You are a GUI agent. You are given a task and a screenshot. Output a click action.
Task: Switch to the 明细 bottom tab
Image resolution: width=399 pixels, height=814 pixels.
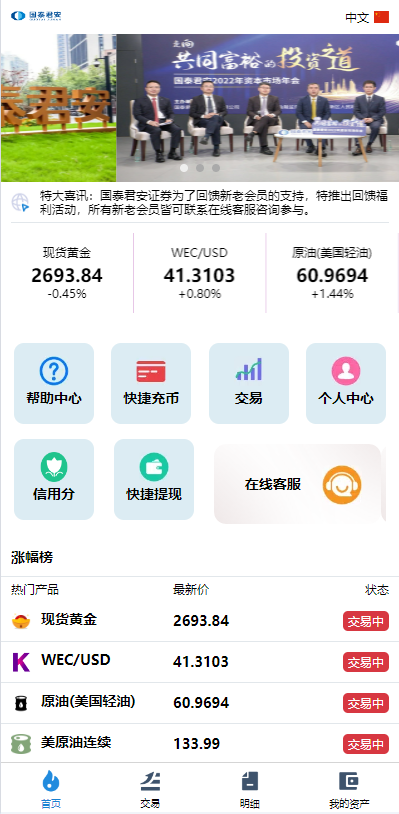coord(250,789)
